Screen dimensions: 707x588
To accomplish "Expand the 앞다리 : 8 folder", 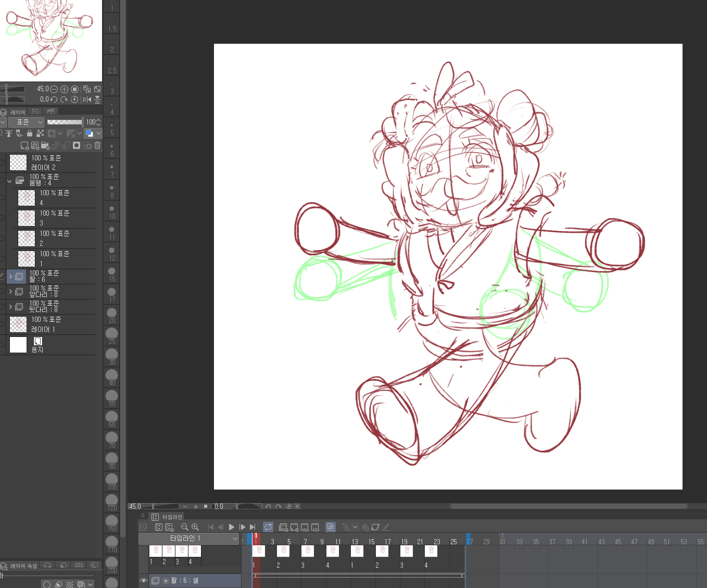I will point(10,292).
